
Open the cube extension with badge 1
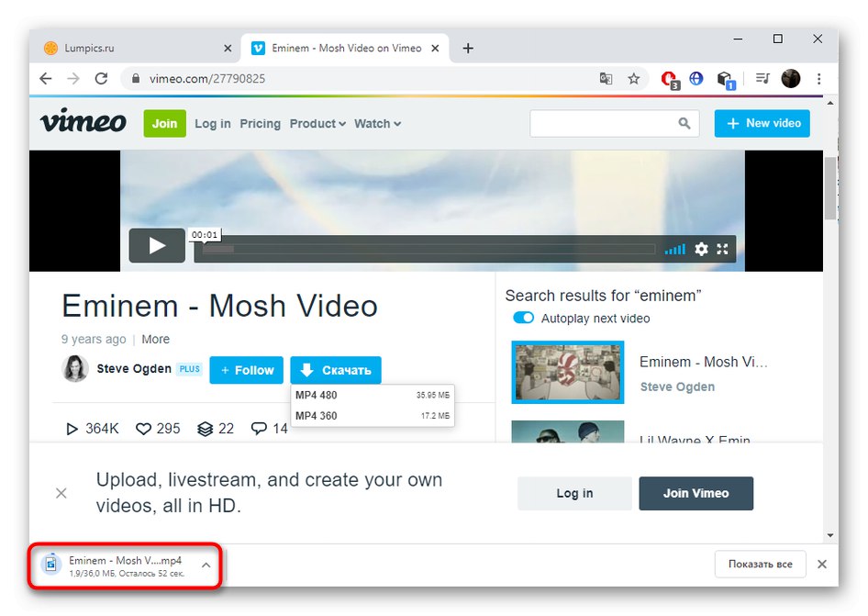coord(726,80)
